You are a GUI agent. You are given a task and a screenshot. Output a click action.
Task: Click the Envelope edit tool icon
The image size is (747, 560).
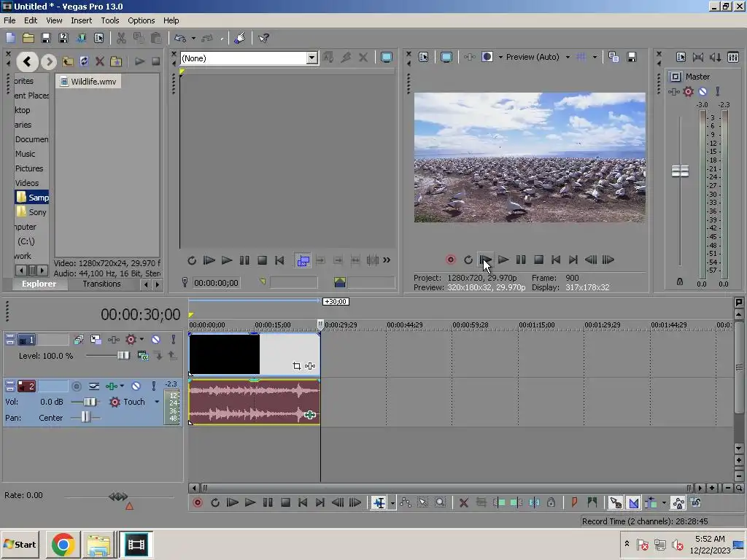pos(406,502)
